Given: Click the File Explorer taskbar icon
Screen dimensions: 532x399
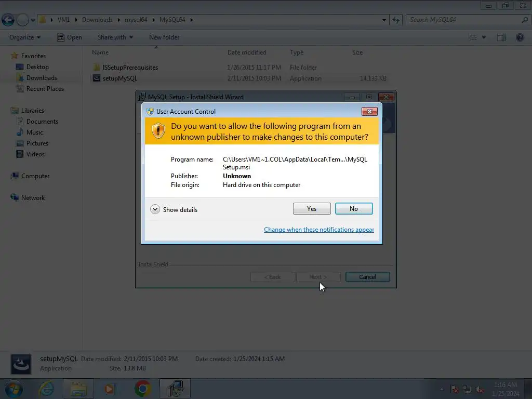Looking at the screenshot, I should tap(78, 389).
